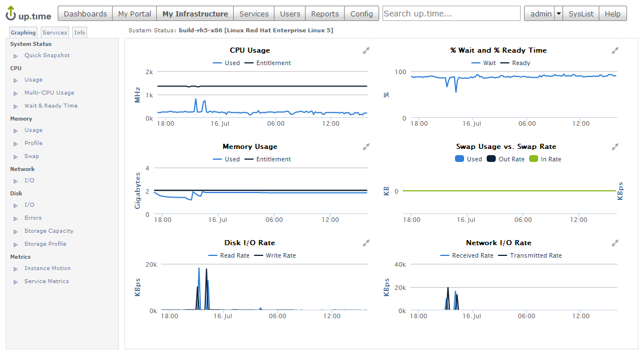Viewport: 644px width, 355px height.
Task: Click the Search up.time input field
Action: tap(451, 14)
